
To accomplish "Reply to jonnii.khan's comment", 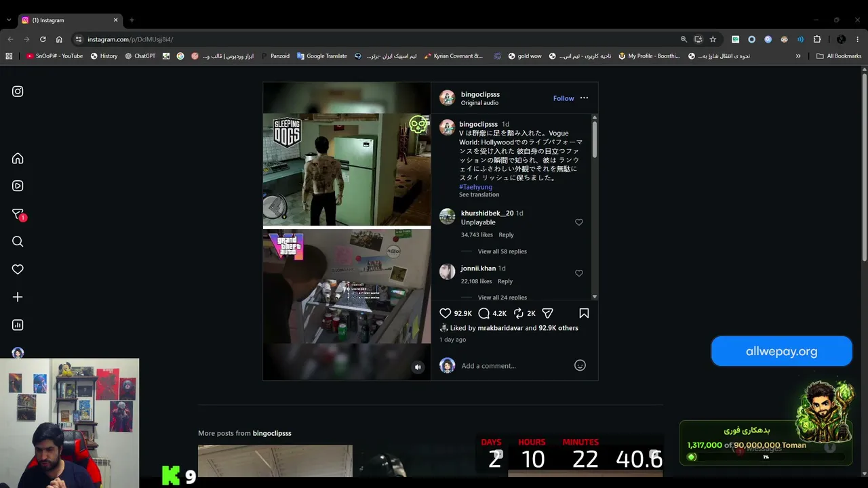I will [505, 281].
